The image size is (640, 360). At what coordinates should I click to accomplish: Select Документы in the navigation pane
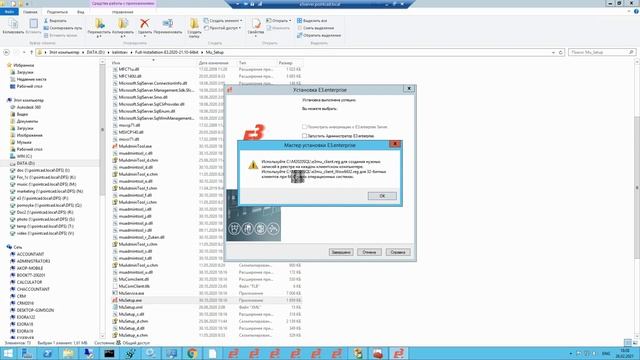pyautogui.click(x=27, y=121)
